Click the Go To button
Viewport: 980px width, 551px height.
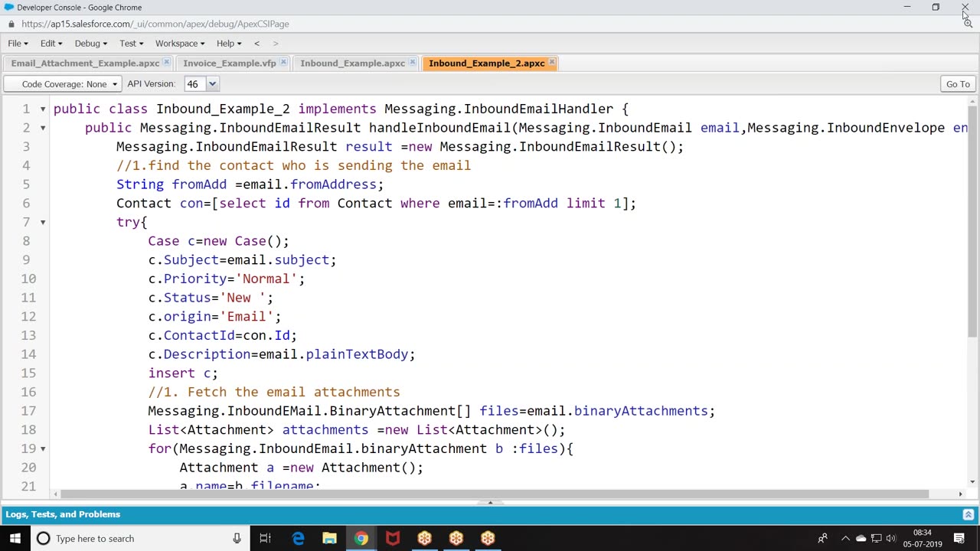click(958, 84)
